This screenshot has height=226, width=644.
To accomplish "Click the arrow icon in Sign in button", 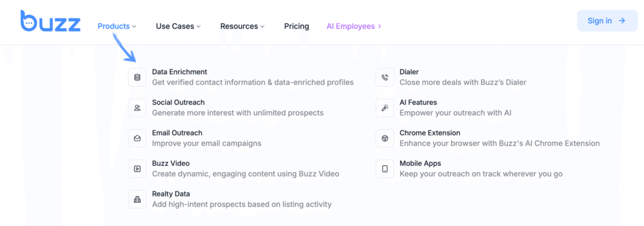I will pos(622,21).
